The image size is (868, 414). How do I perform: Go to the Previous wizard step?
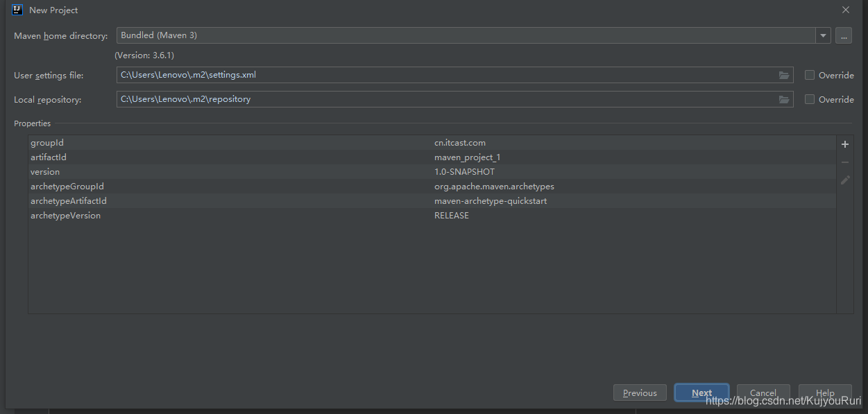[x=640, y=393]
